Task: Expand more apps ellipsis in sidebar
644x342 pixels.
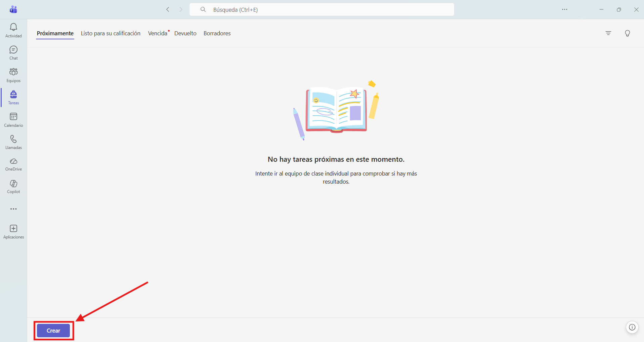Action: click(13, 209)
